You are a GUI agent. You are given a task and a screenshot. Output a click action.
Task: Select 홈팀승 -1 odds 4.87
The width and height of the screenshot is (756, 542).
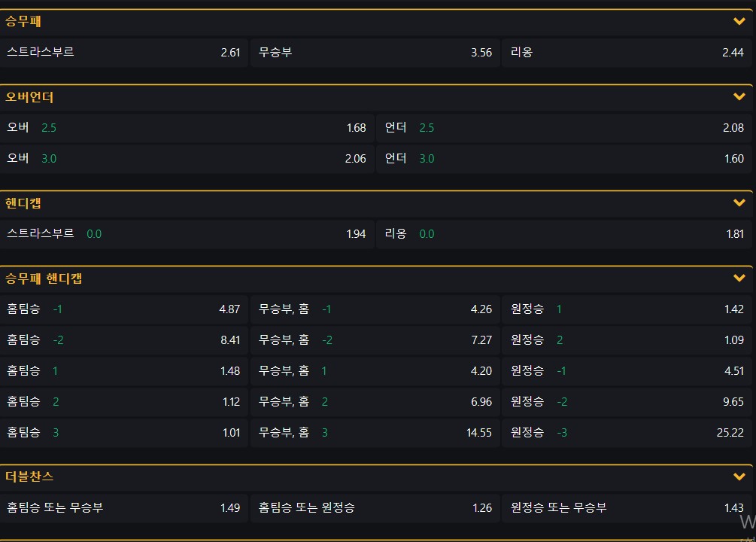coord(124,309)
